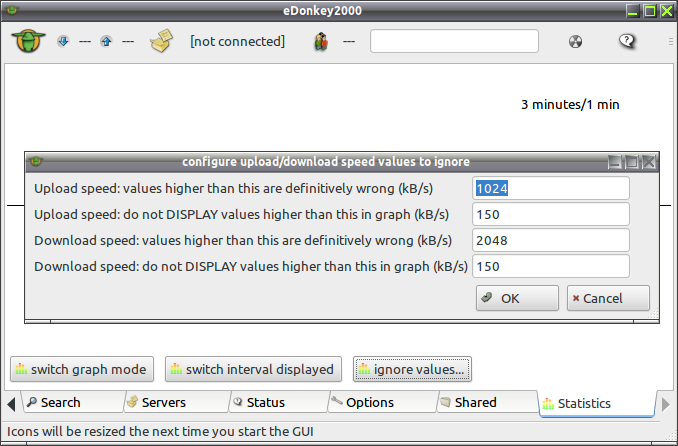Click the round globe icon in toolbar
Viewport: 678px width, 446px height.
[575, 42]
